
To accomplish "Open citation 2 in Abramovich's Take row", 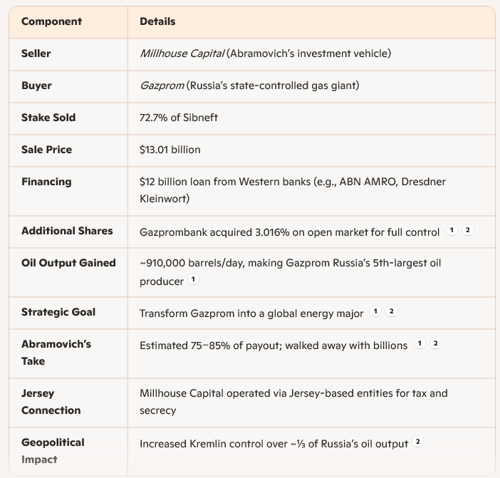I will point(435,343).
